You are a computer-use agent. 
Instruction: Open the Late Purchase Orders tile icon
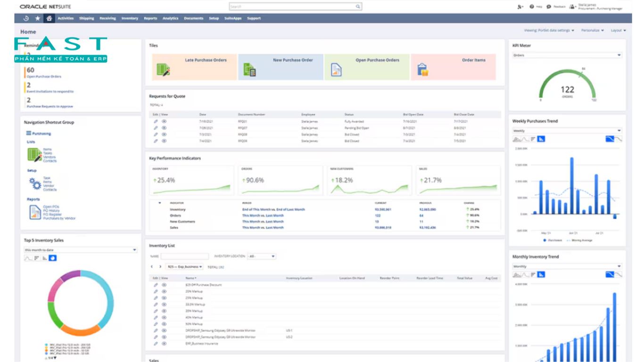tap(163, 70)
